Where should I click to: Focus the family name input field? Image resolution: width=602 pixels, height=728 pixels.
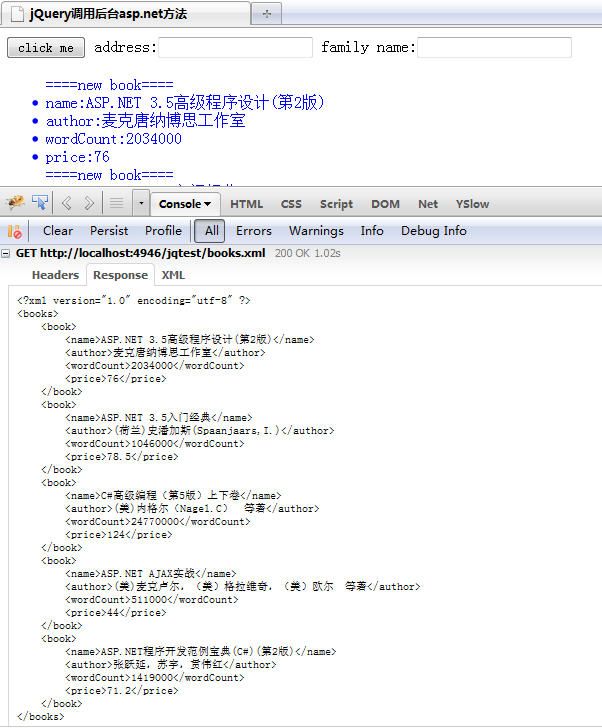click(x=494, y=47)
